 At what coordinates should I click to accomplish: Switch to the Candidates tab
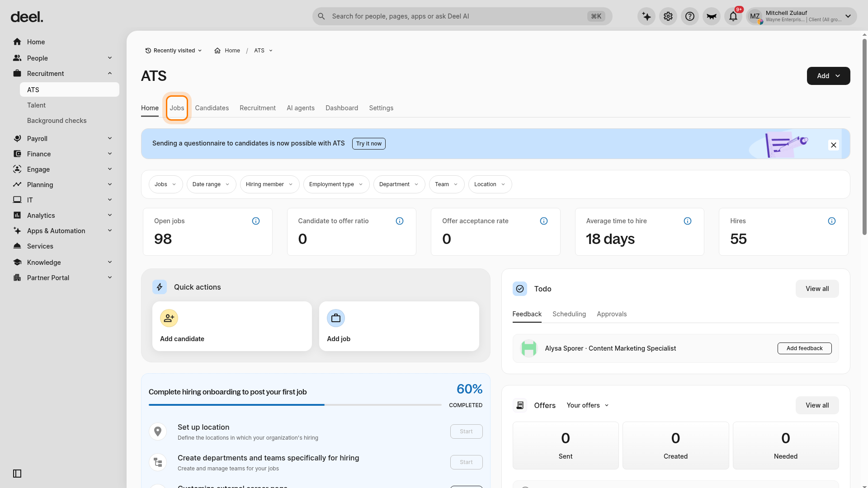point(212,108)
